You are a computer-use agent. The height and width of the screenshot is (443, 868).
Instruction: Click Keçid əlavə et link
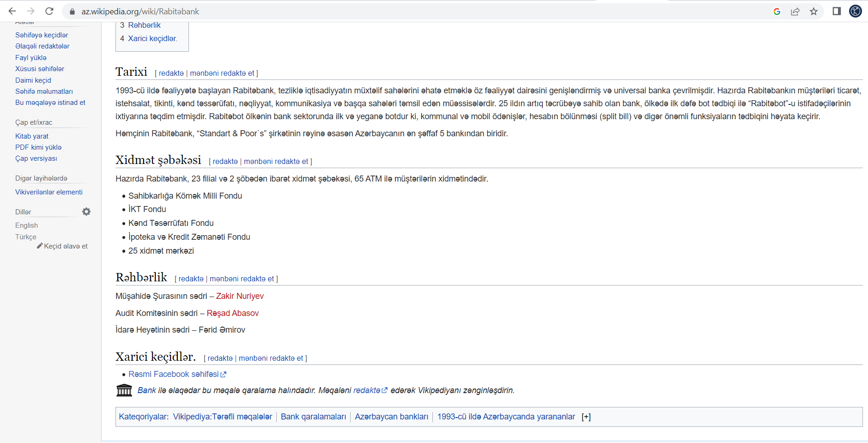click(66, 246)
